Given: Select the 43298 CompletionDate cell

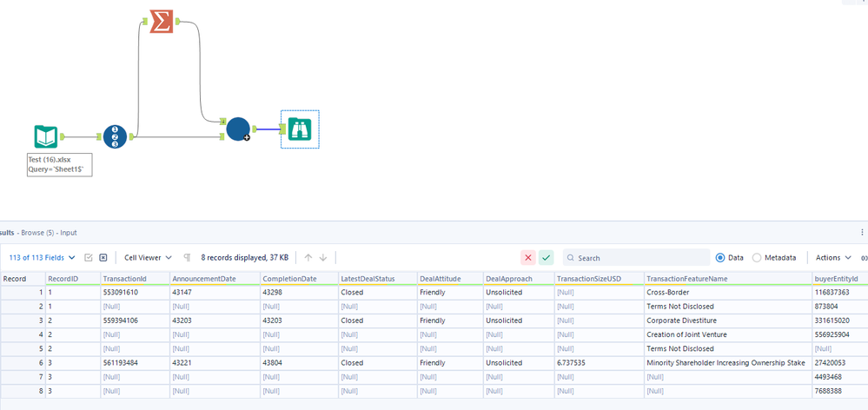Looking at the screenshot, I should click(x=299, y=292).
